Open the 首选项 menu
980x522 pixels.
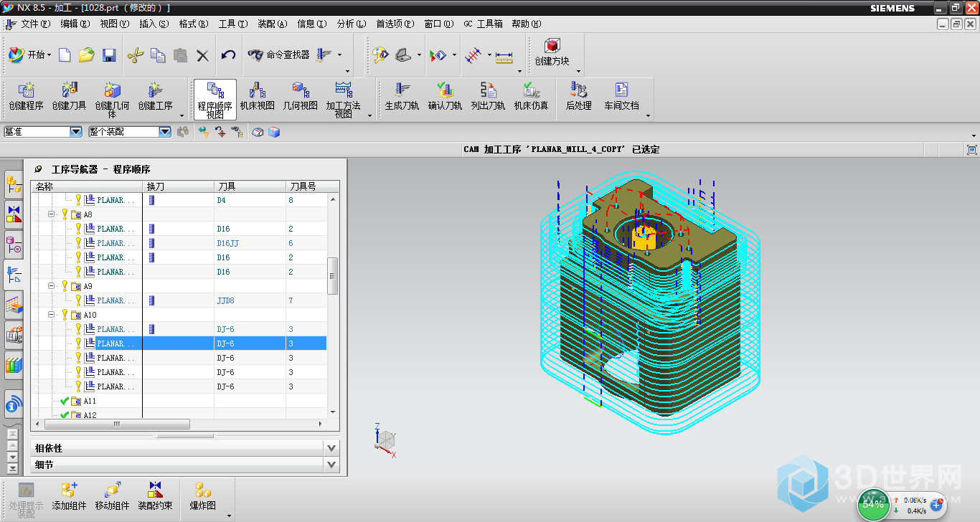click(x=395, y=24)
